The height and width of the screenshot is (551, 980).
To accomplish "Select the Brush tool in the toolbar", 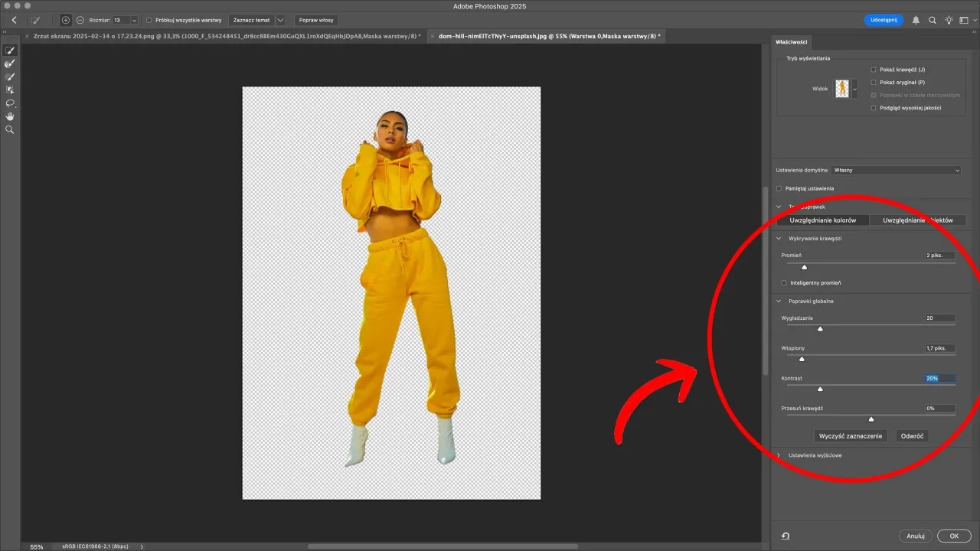I will 9,76.
